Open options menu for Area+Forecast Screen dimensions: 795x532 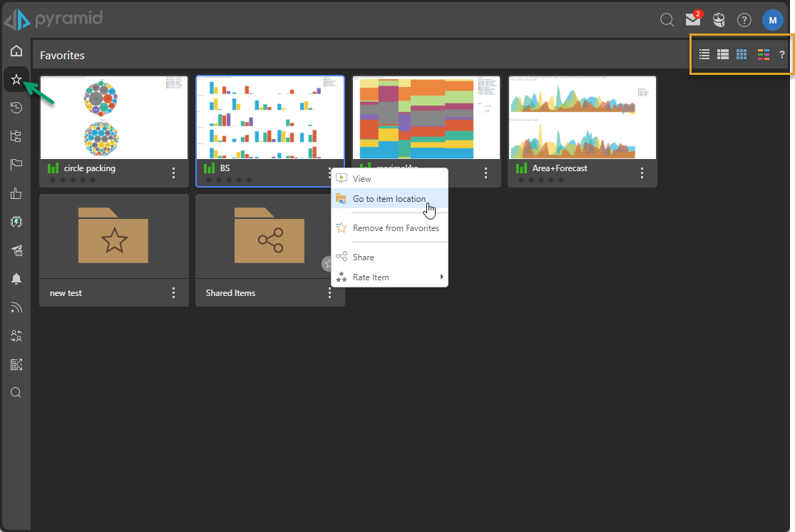coord(642,173)
